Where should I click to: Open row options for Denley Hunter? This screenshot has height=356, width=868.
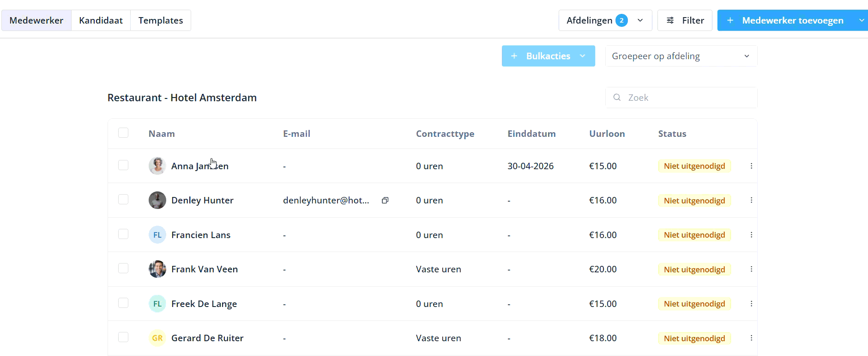pos(751,200)
